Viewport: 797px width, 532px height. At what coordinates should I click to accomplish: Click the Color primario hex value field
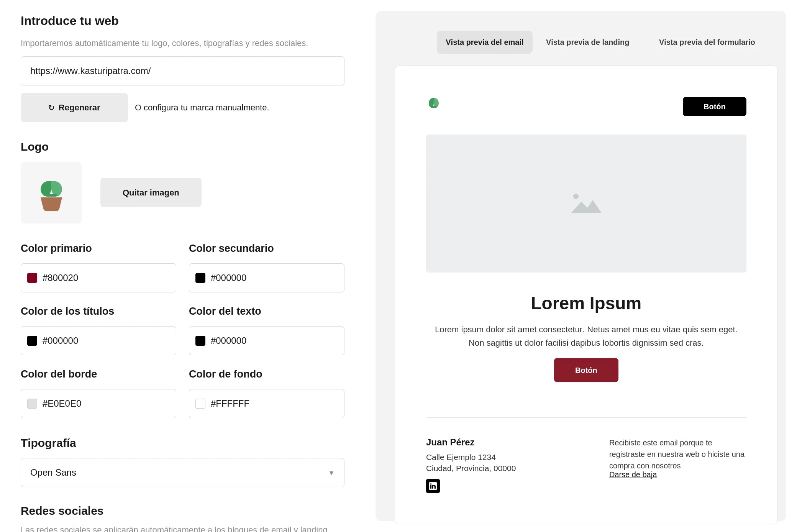[x=98, y=278]
